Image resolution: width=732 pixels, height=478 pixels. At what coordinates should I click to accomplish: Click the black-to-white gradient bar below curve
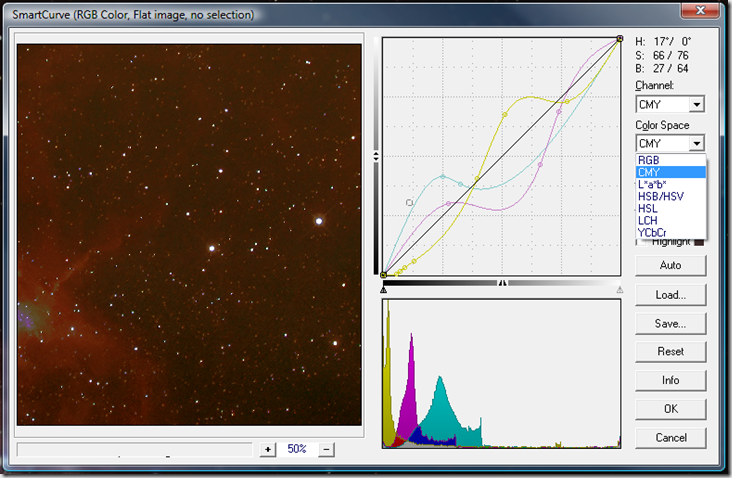[501, 283]
